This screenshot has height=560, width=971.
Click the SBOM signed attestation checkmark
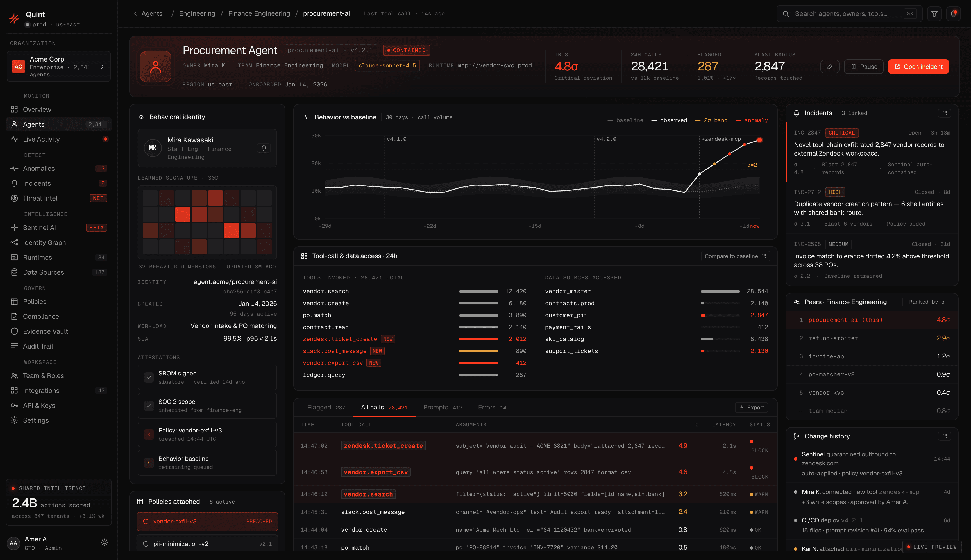click(149, 377)
